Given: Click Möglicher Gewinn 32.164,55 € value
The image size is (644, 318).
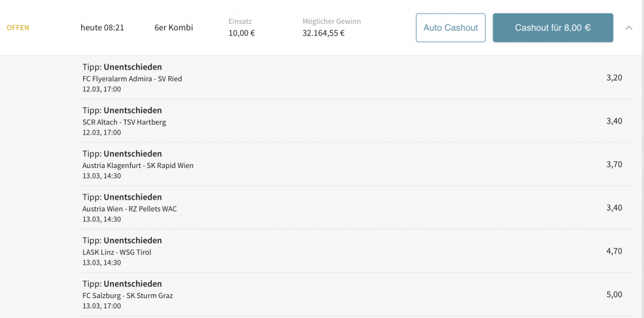Looking at the screenshot, I should [x=324, y=33].
